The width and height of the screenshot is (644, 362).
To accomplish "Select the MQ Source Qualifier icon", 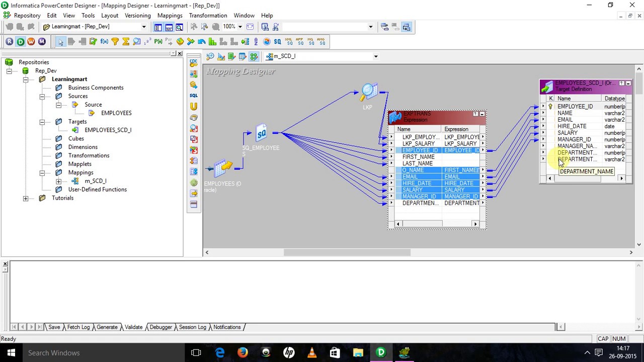I will [310, 42].
